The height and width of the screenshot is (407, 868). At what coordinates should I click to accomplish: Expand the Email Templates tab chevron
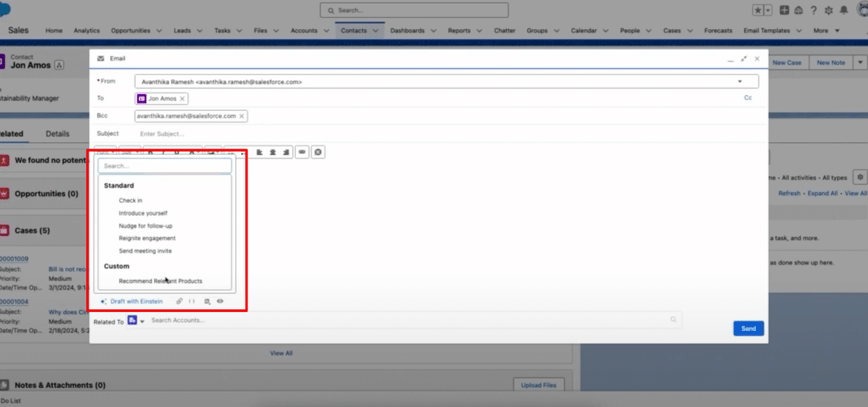798,31
